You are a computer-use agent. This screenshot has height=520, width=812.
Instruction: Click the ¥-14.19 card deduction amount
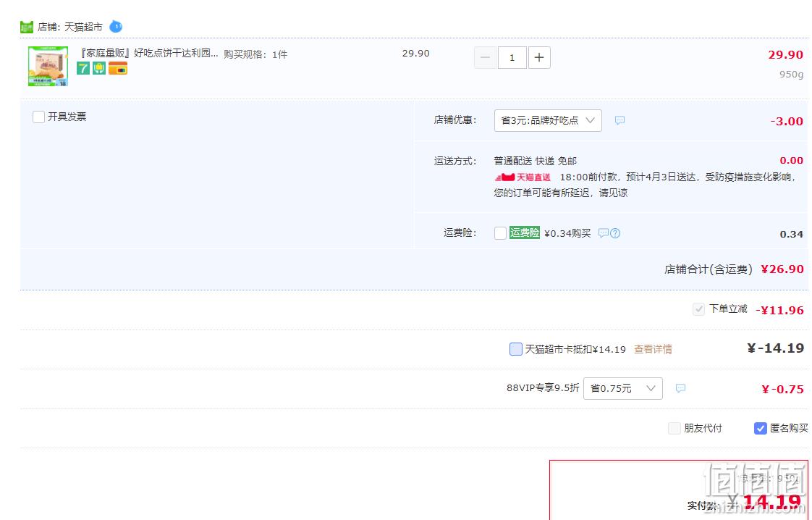(x=775, y=348)
